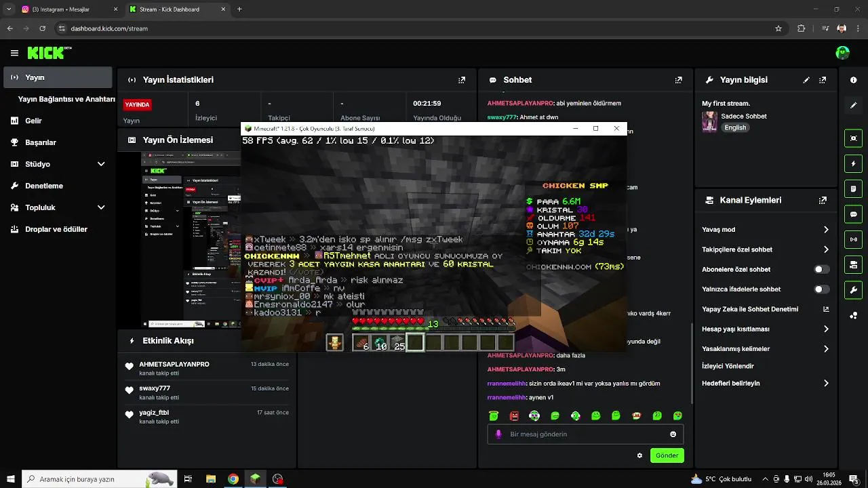This screenshot has height=488, width=868.
Task: Edit stream info with pencil icon in Yayın bilgisi
Action: click(x=806, y=80)
